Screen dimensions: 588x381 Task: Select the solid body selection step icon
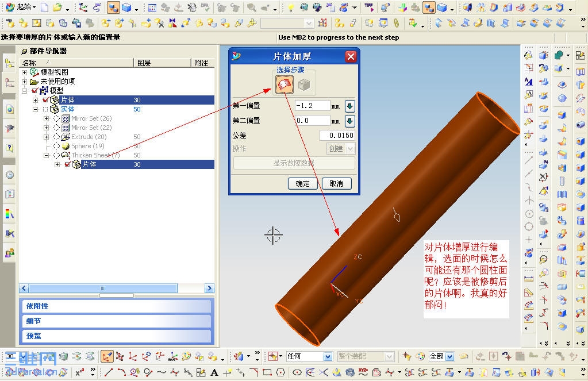click(x=303, y=84)
